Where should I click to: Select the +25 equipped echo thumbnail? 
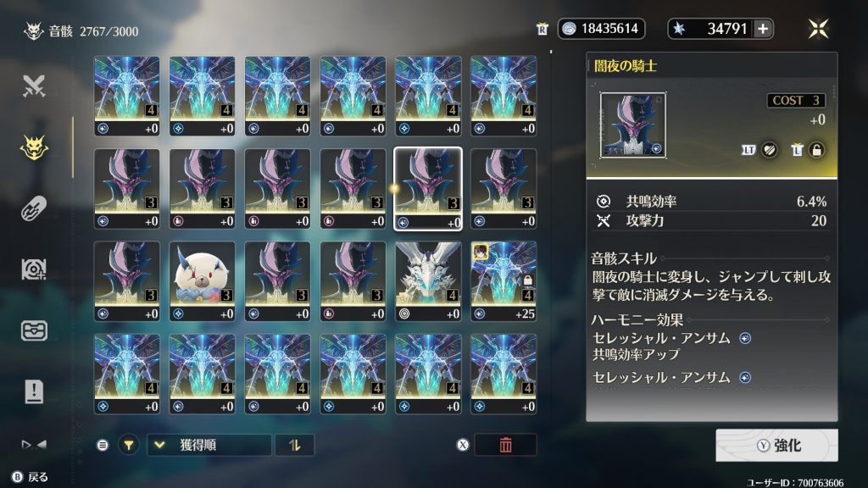504,281
